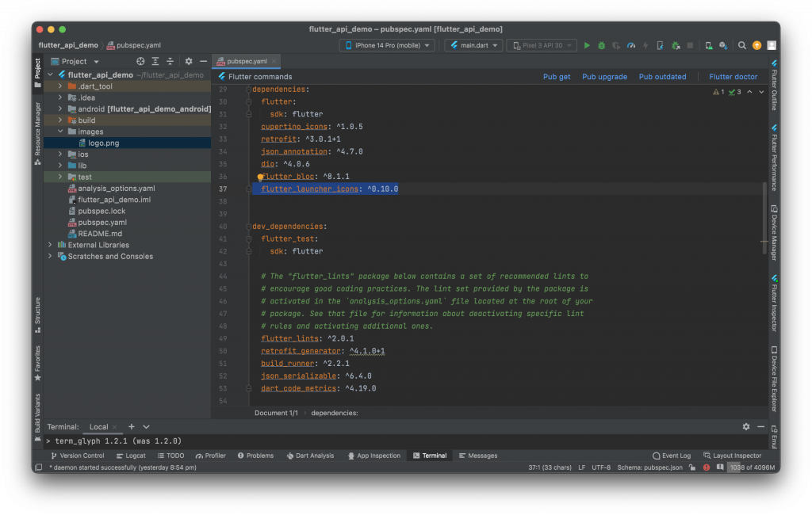Expand the lib folder in project tree

click(x=60, y=166)
